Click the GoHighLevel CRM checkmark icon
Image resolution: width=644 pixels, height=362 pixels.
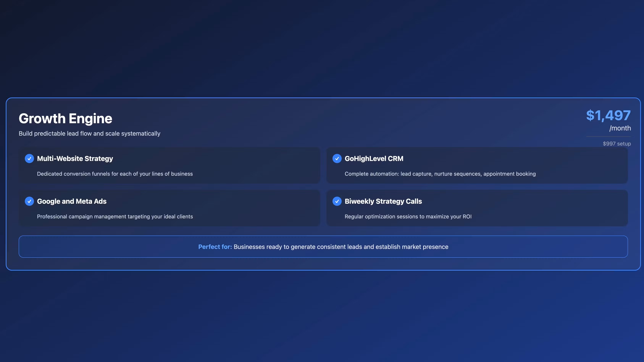337,158
